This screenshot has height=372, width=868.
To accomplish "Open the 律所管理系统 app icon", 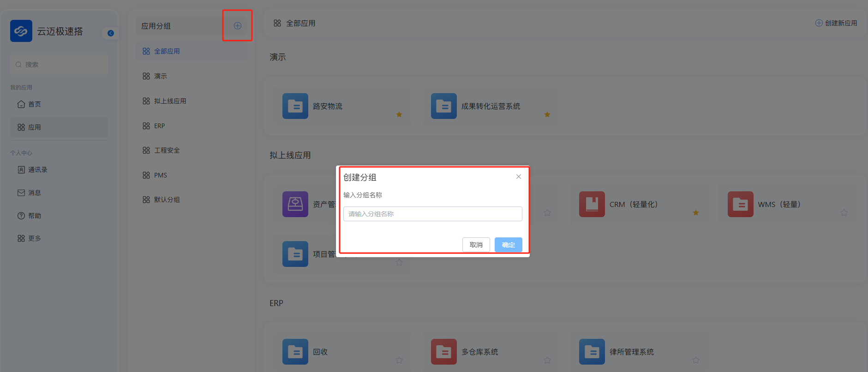I will (592, 352).
